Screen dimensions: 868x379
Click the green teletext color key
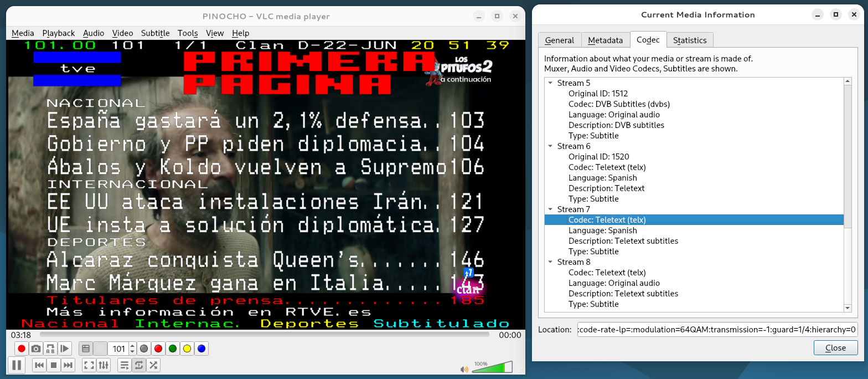pyautogui.click(x=173, y=349)
